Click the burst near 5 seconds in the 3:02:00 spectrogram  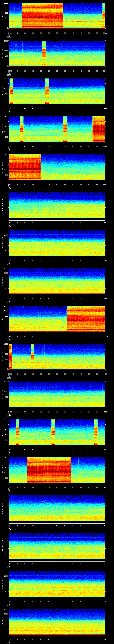(17, 432)
